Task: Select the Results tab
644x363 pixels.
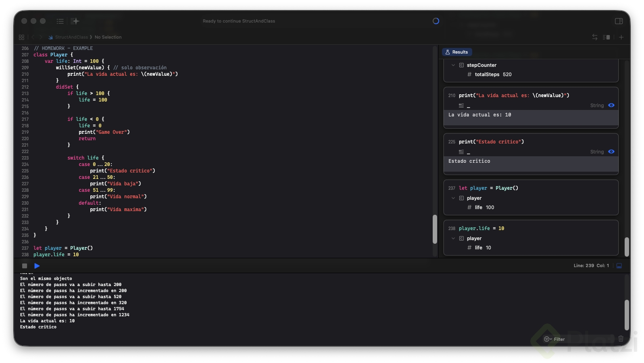Action: [457, 52]
